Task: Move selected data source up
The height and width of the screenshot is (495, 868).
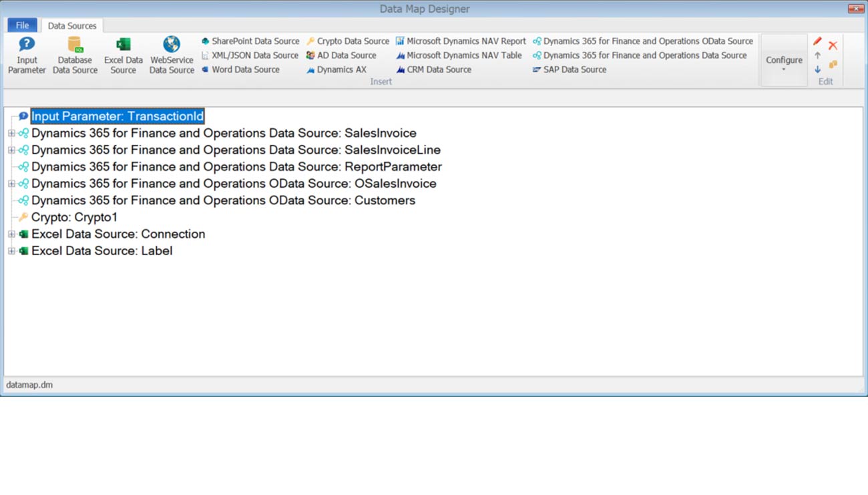Action: (x=817, y=56)
